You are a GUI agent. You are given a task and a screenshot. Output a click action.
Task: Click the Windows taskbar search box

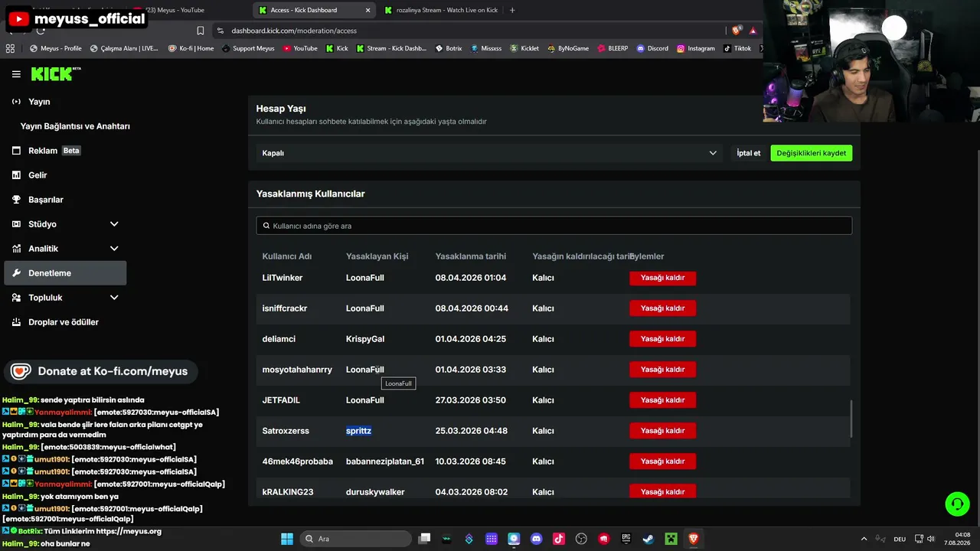tap(357, 539)
